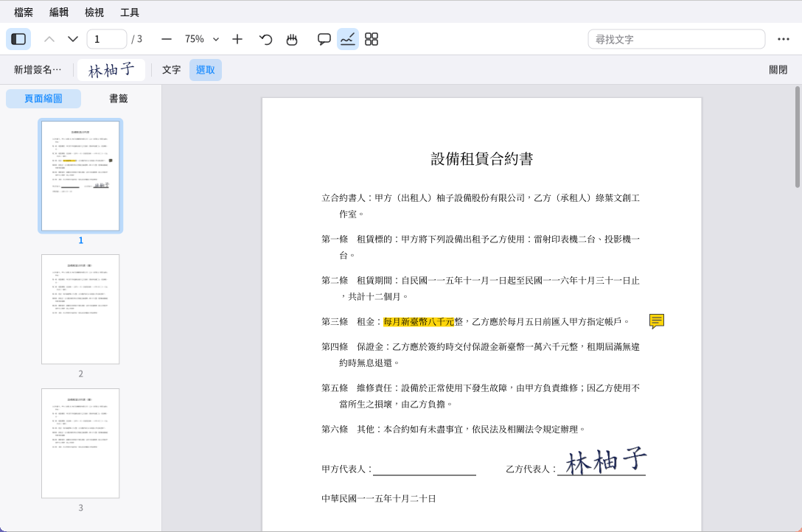
Task: Select page 2 thumbnail
Action: click(80, 309)
